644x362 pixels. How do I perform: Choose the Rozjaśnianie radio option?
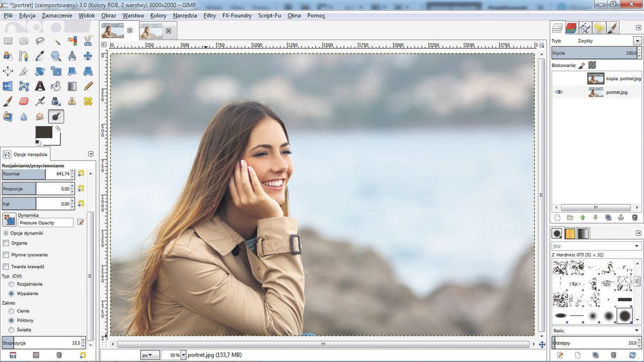coord(11,284)
